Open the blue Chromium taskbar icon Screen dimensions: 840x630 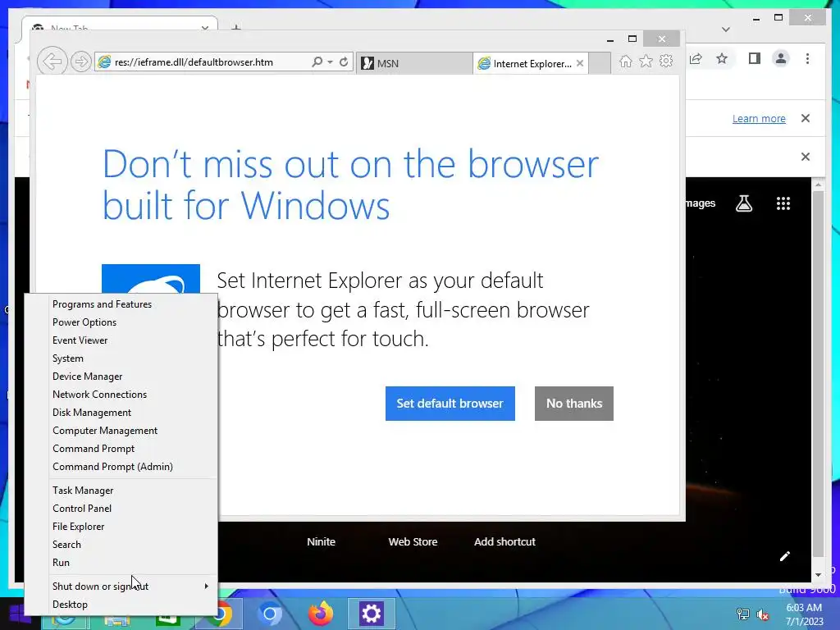point(270,614)
